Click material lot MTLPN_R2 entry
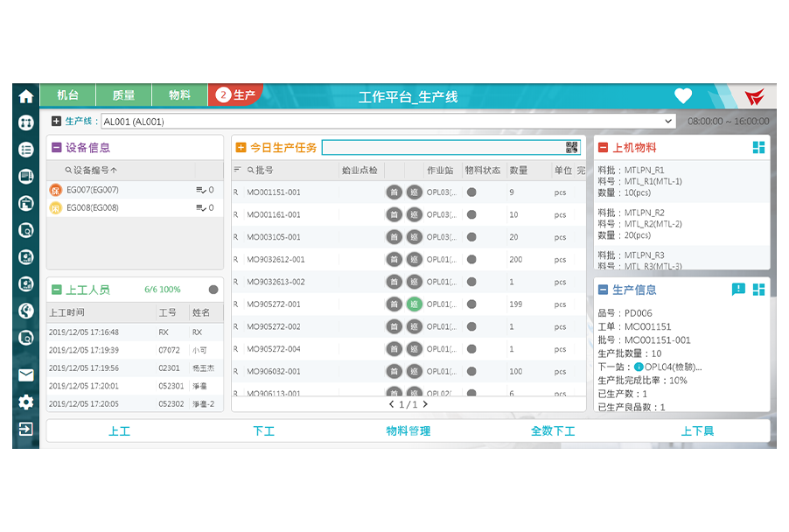The image size is (789, 532). [x=681, y=224]
